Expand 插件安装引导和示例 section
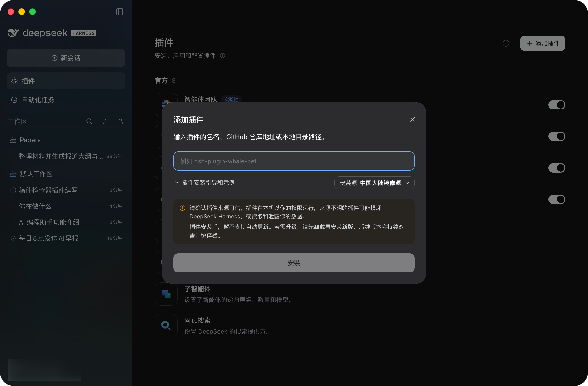The height and width of the screenshot is (386, 588). click(x=205, y=183)
